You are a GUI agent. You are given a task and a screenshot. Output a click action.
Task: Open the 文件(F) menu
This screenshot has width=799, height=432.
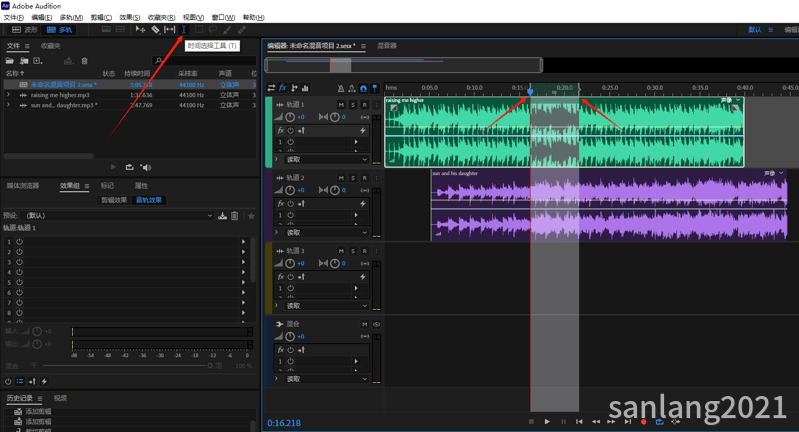click(14, 17)
